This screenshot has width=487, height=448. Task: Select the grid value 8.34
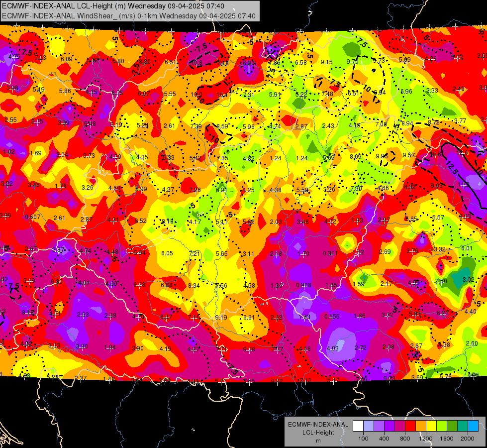[x=194, y=285]
